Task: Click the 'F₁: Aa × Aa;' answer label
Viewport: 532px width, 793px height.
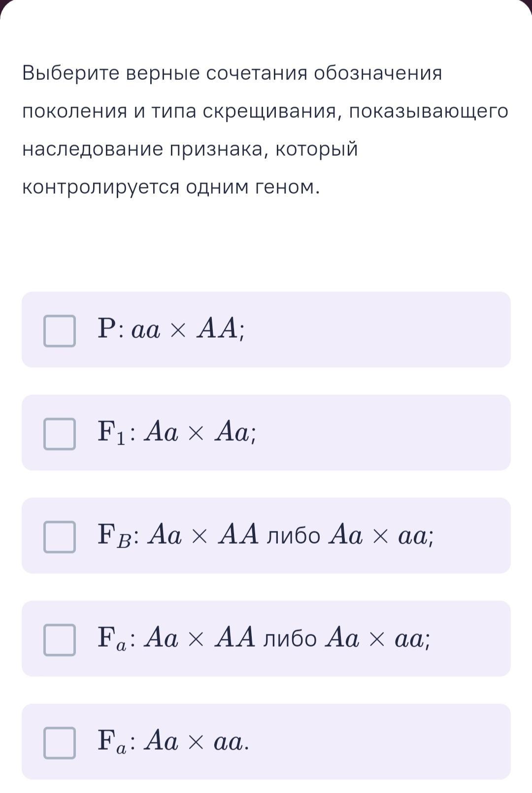Action: pyautogui.click(x=177, y=432)
